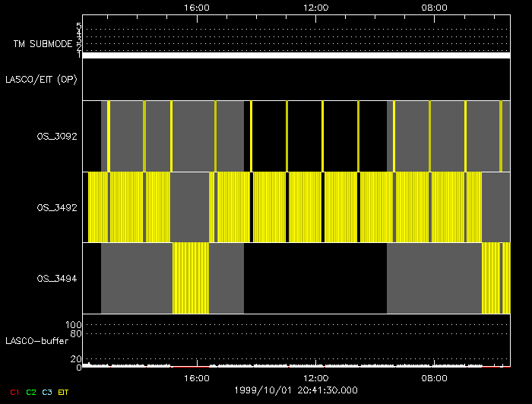Click the 08:00 label on bottom time axis
The height and width of the screenshot is (404, 532).
[434, 377]
